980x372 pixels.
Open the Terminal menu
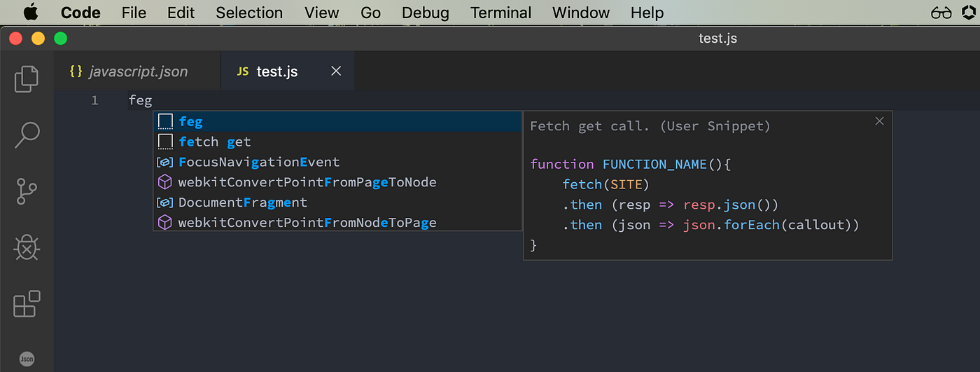(500, 13)
